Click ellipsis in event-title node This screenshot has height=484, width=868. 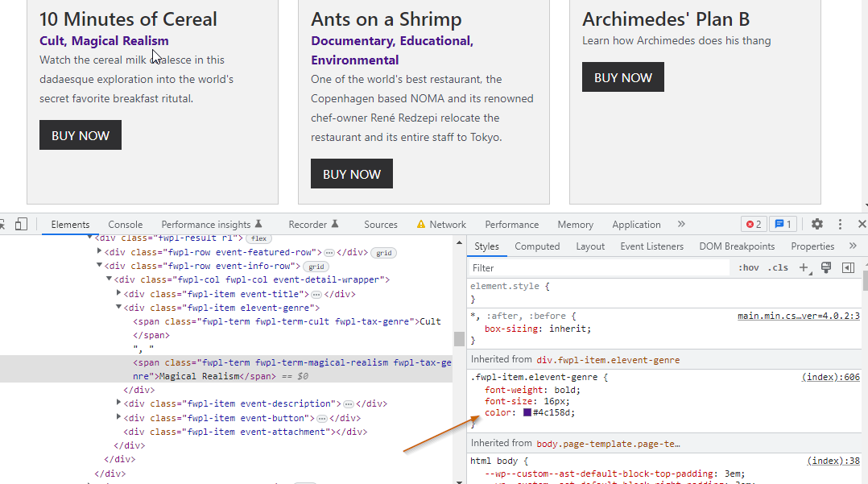pyautogui.click(x=316, y=295)
